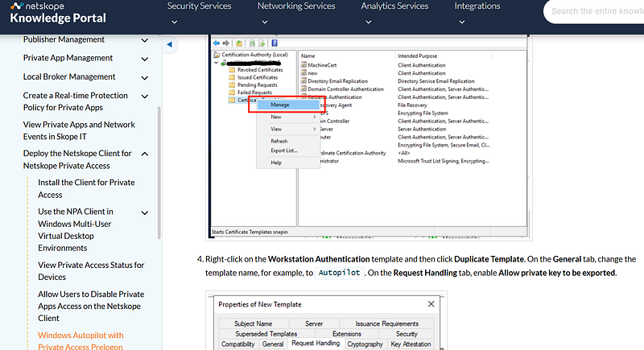Expand the NPA Client Multi-User section
Screen dimensions: 644x350
145,212
